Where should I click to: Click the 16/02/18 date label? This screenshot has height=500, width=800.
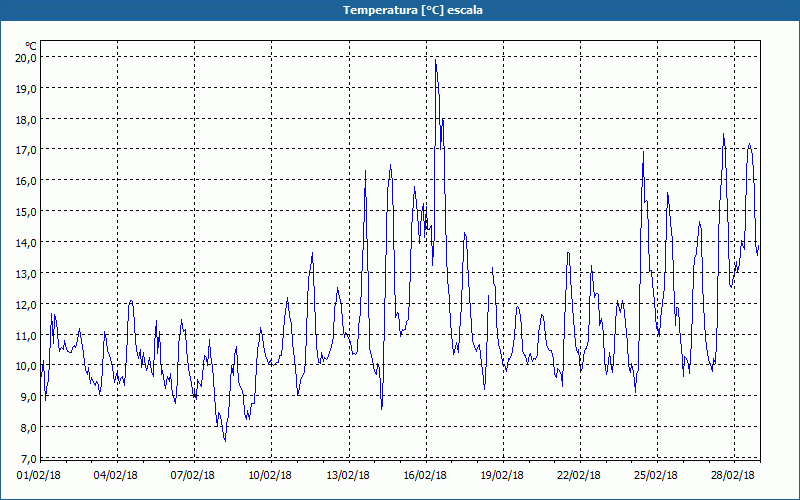[x=425, y=476]
